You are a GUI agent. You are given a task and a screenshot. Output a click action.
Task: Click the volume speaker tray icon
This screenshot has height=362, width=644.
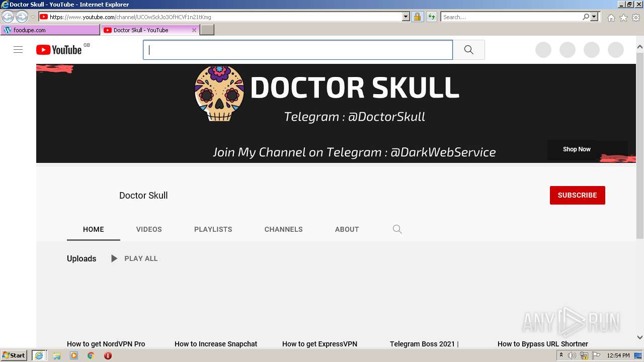pyautogui.click(x=572, y=355)
